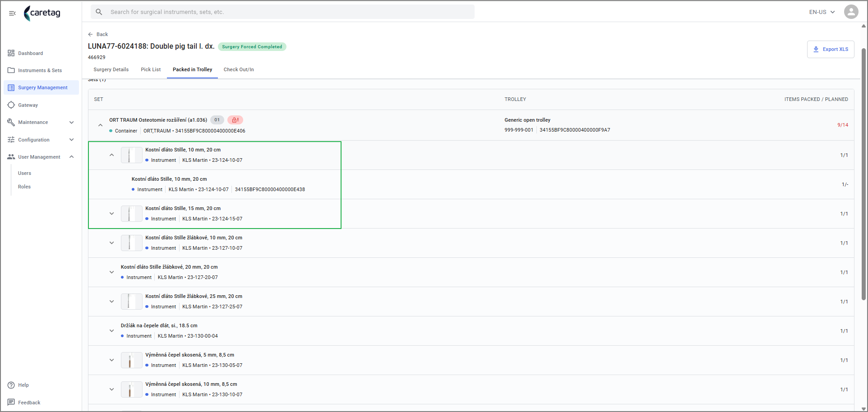Image resolution: width=868 pixels, height=412 pixels.
Task: Click the 01 badge next to the set name
Action: click(x=217, y=120)
